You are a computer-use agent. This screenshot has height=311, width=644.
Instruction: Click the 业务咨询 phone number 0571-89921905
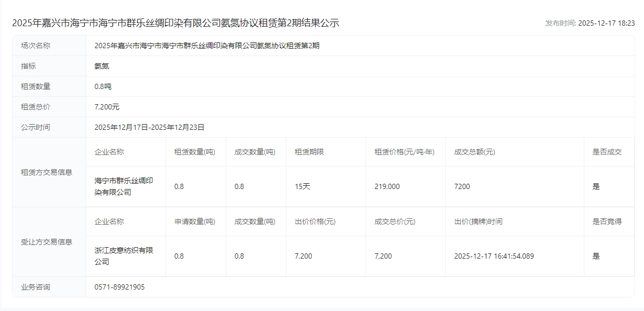click(x=119, y=287)
